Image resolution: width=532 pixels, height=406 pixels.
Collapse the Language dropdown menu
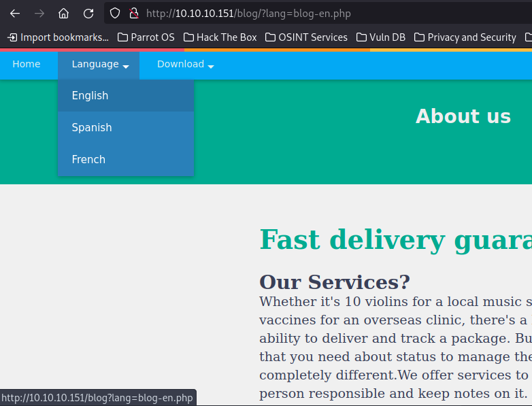point(99,65)
